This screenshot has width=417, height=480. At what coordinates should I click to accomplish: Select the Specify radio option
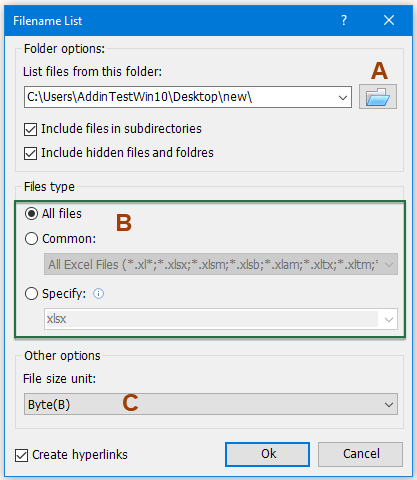(x=31, y=294)
